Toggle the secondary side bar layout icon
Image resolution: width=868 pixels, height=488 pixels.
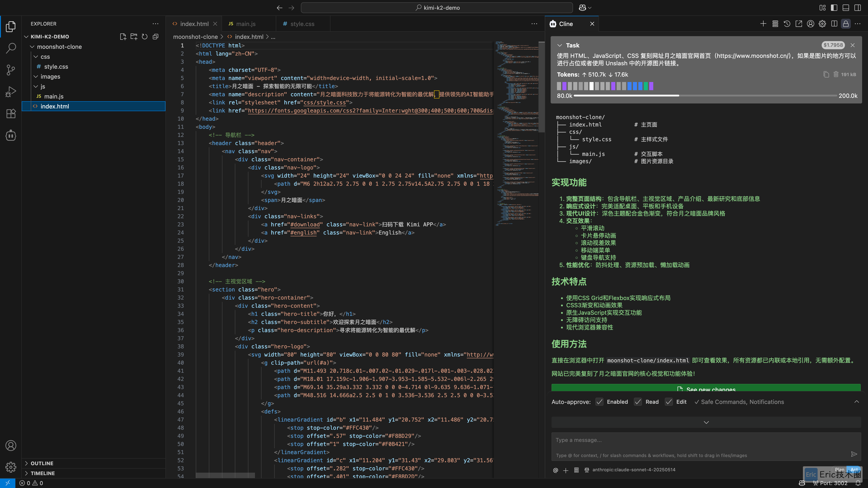tap(858, 7)
